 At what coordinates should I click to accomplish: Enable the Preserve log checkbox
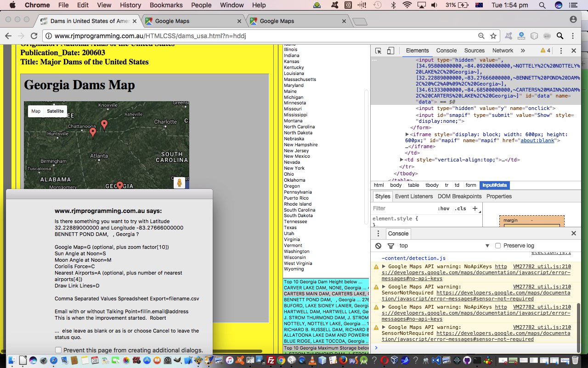[498, 246]
